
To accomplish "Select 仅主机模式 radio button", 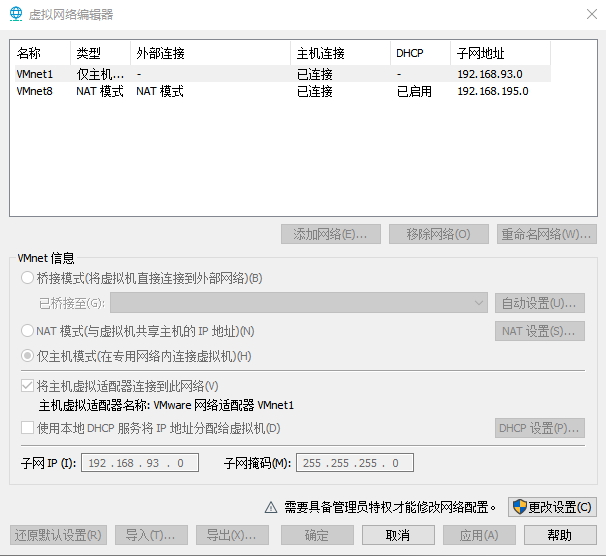I will [27, 356].
